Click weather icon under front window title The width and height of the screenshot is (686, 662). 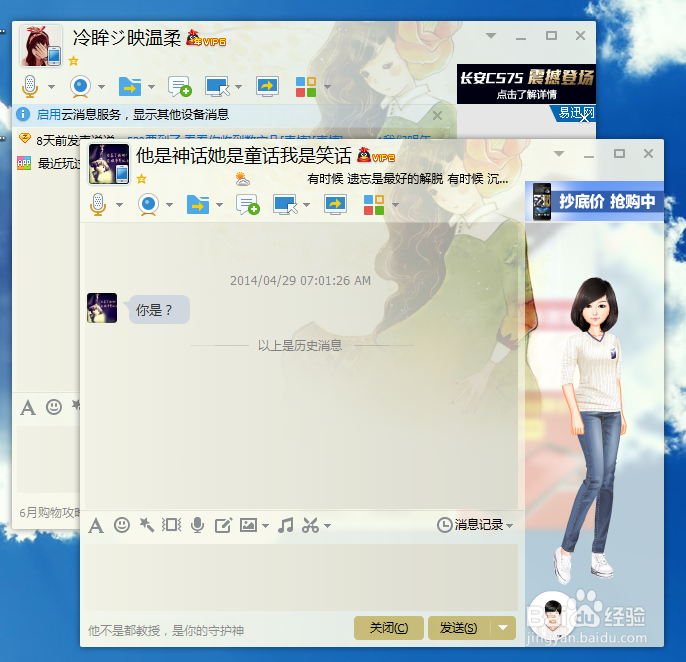pyautogui.click(x=242, y=179)
